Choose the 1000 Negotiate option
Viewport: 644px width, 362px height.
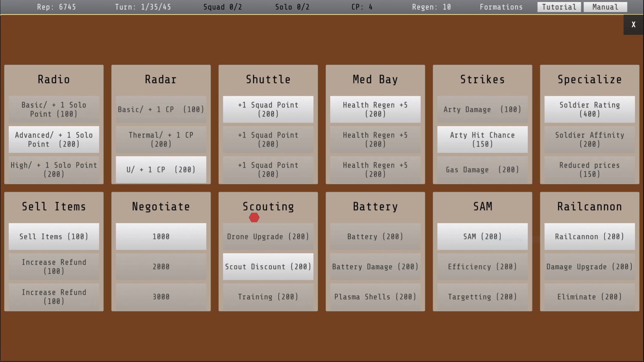point(161,236)
